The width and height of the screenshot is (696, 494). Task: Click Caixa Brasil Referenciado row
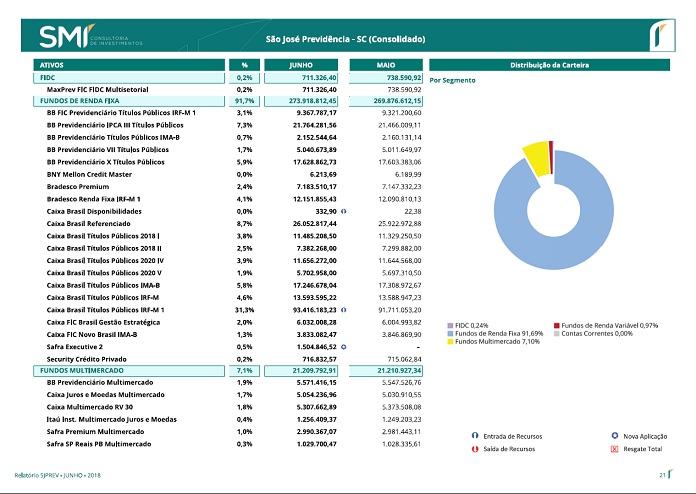click(x=89, y=224)
